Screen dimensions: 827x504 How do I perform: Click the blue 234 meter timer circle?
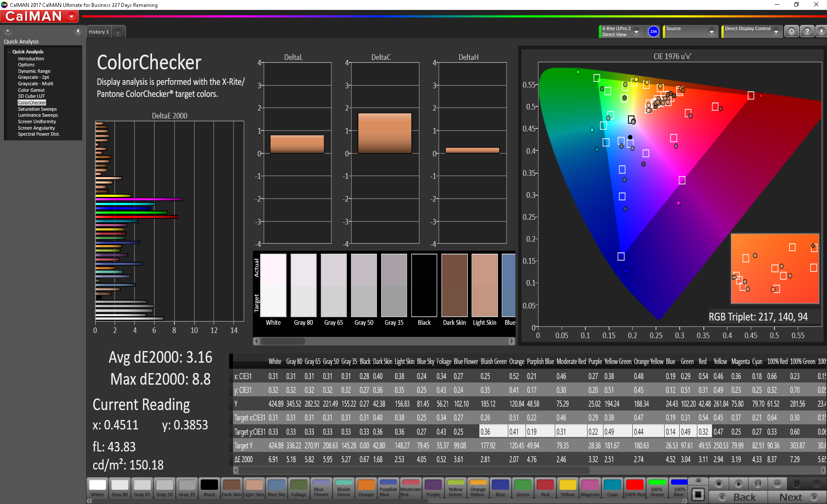point(653,31)
